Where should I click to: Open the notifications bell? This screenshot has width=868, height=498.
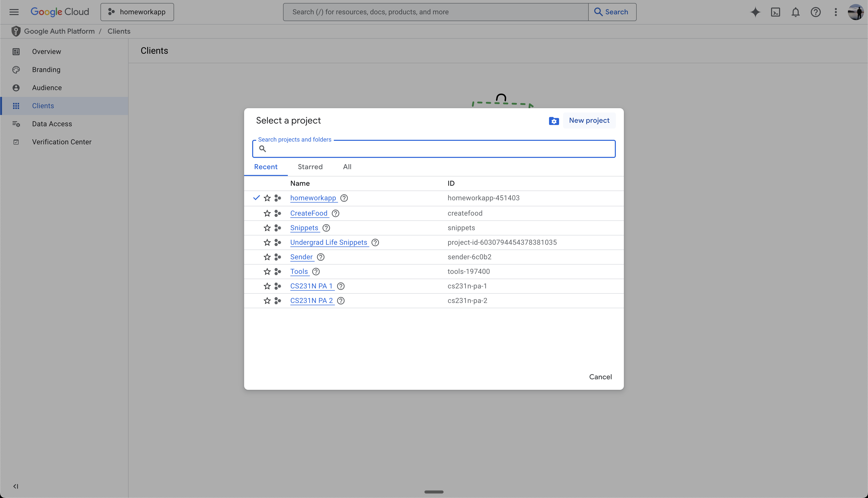796,12
